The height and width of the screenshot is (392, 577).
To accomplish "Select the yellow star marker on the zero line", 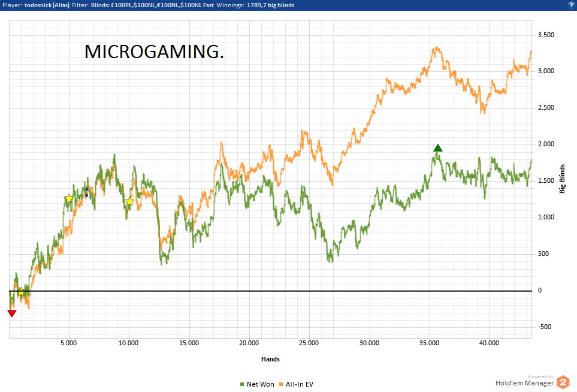I will [21, 293].
